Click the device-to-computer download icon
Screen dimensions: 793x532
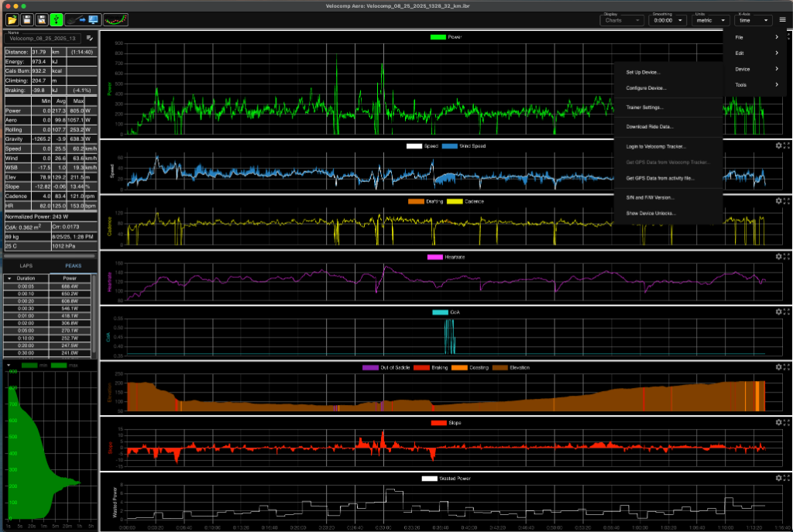click(83, 19)
